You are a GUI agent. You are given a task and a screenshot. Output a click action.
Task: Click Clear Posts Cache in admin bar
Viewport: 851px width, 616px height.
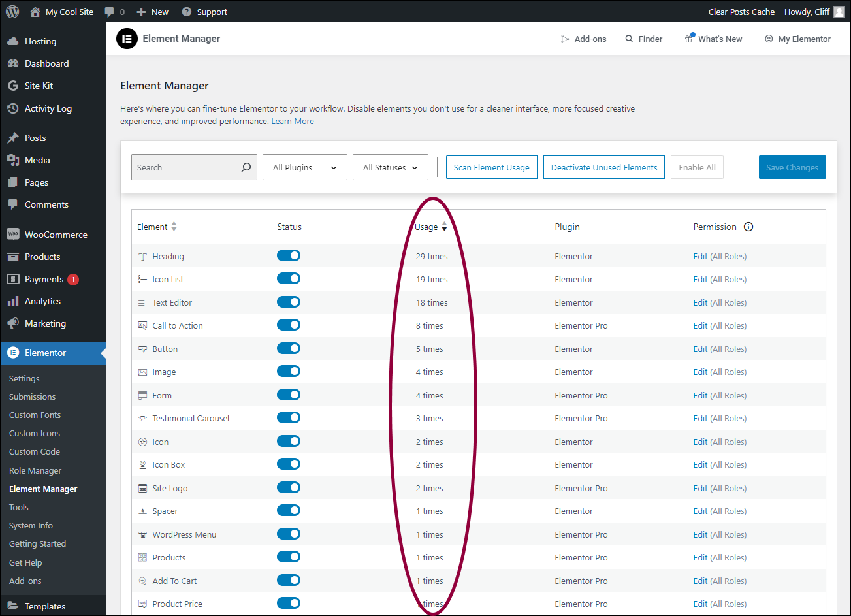(741, 12)
